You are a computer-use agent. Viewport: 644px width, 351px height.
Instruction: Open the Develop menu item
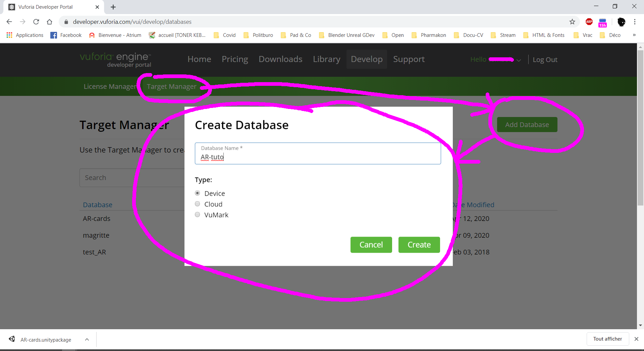[x=367, y=59]
